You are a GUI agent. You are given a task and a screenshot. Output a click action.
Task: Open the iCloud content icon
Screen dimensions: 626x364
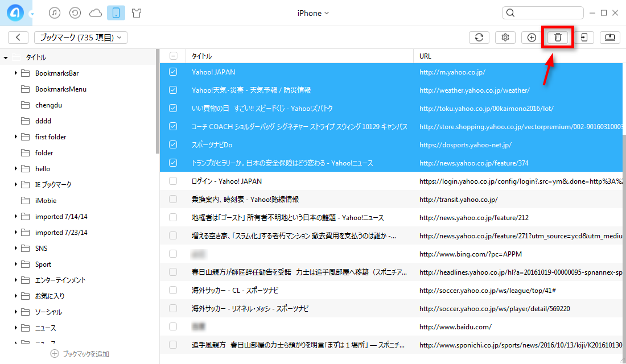96,13
